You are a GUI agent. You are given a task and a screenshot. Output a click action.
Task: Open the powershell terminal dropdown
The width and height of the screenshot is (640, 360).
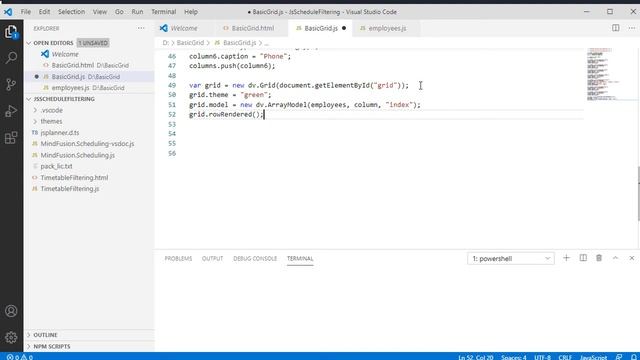pyautogui.click(x=511, y=258)
